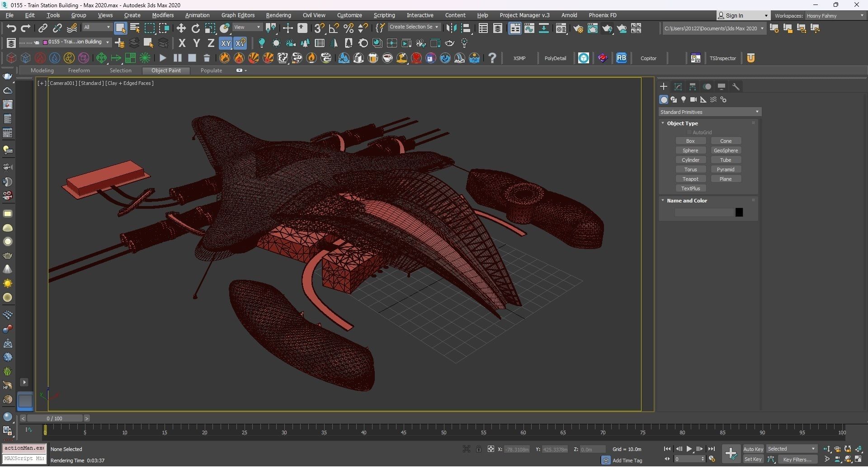The width and height of the screenshot is (868, 470).
Task: Open the Select by Name list
Action: [135, 28]
